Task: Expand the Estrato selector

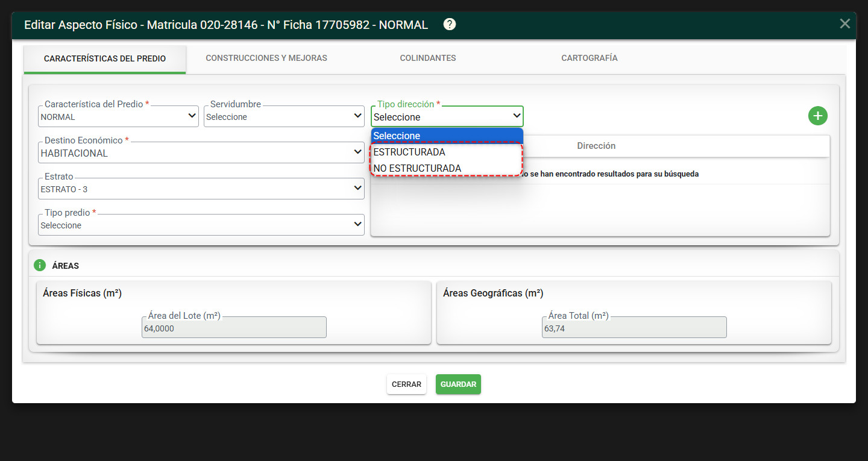Action: click(201, 189)
